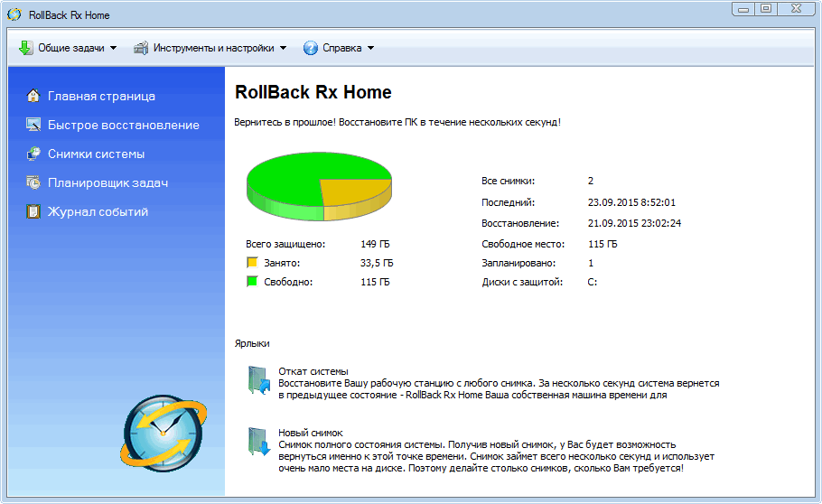
Task: Click the green Свободно legend swatch
Action: [252, 282]
